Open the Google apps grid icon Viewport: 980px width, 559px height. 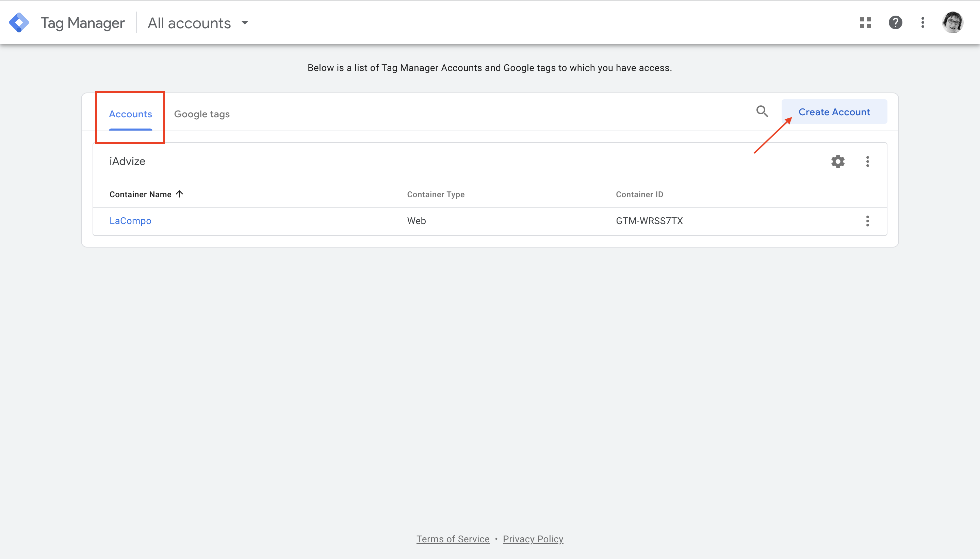point(866,23)
